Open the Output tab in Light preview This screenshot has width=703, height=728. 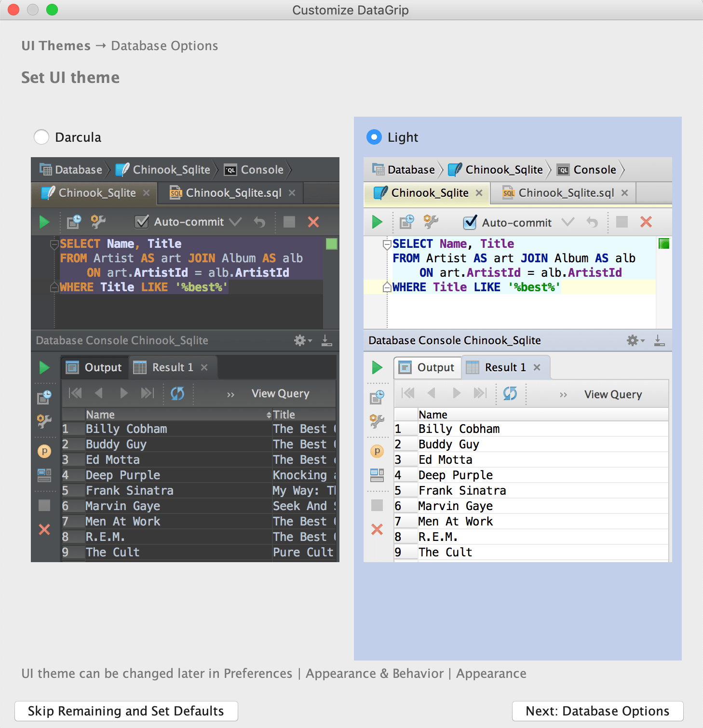[428, 367]
